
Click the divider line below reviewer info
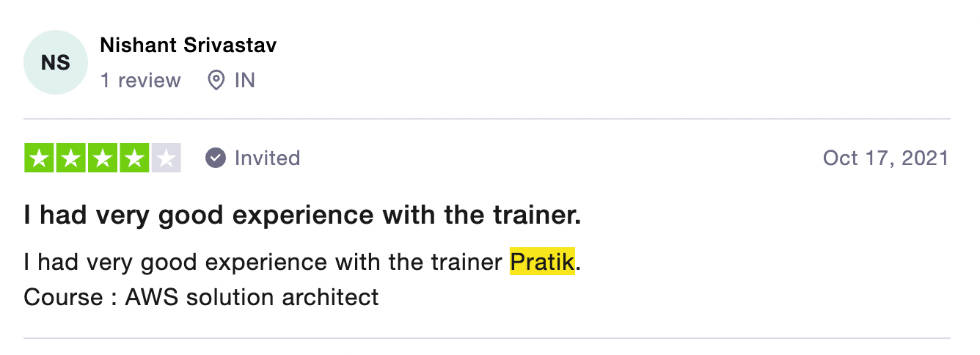click(487, 119)
